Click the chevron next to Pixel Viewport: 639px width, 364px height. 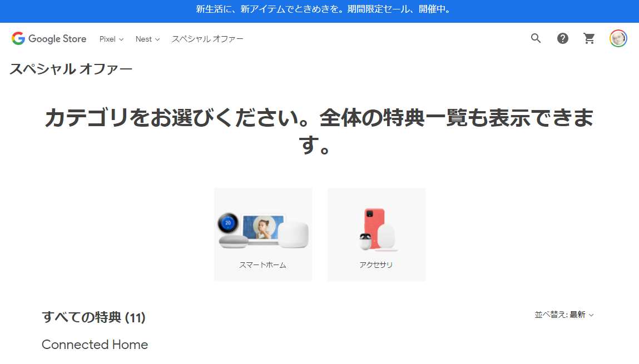121,39
